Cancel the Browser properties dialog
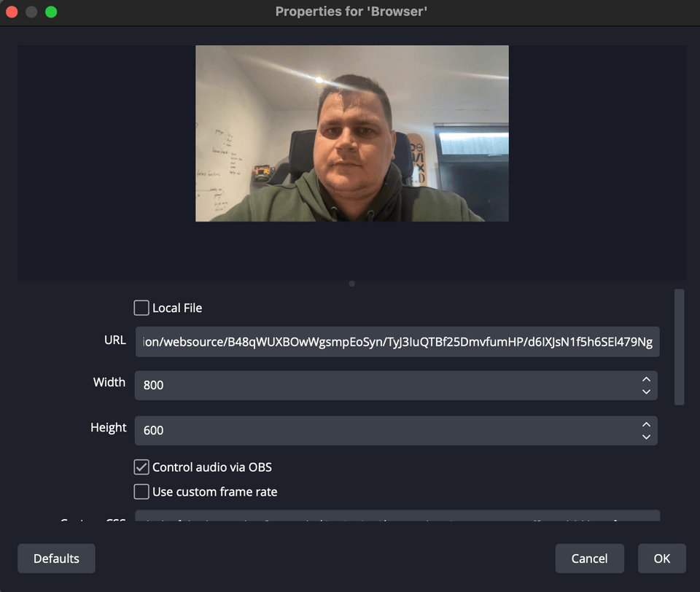 pyautogui.click(x=589, y=558)
